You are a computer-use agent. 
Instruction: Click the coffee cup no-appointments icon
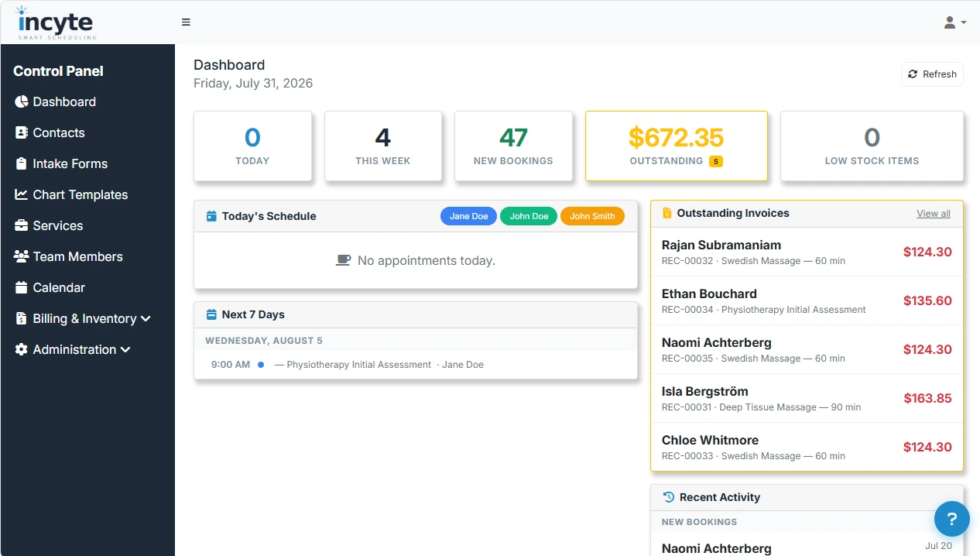point(343,260)
